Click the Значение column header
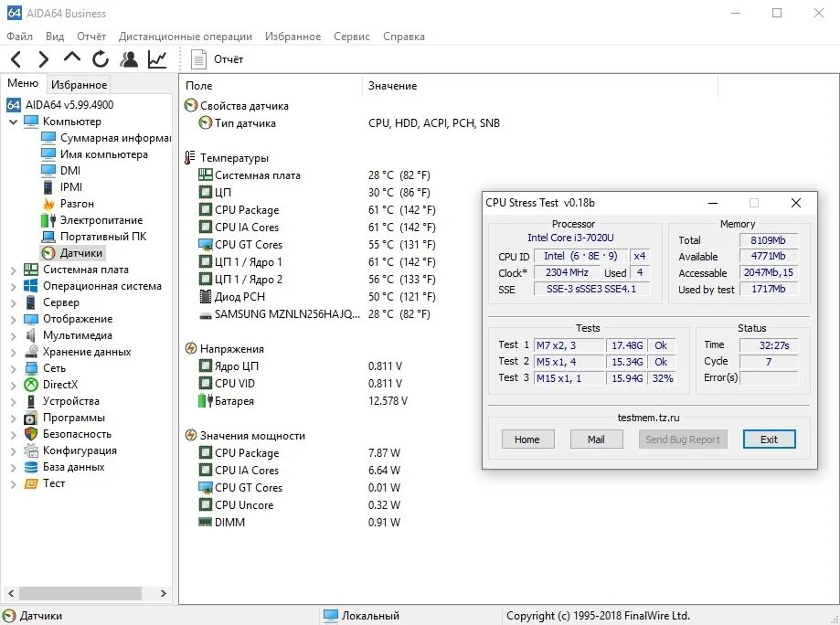The width and height of the screenshot is (840, 625). pyautogui.click(x=540, y=86)
